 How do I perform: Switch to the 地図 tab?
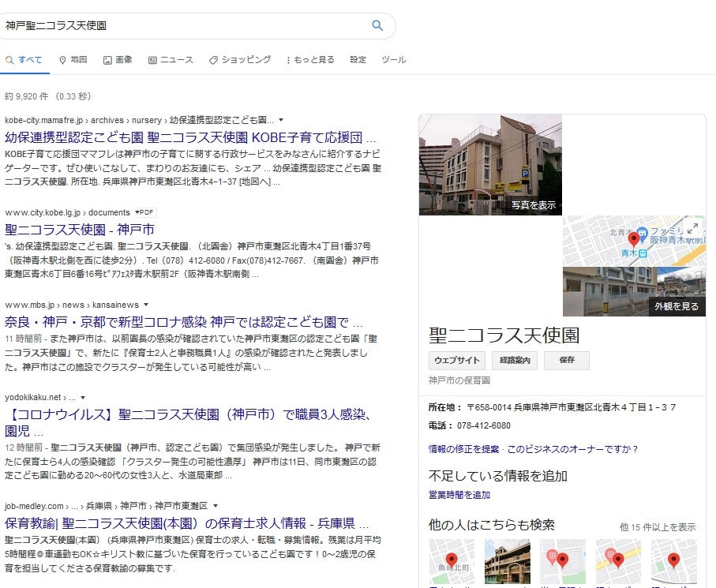tap(73, 60)
